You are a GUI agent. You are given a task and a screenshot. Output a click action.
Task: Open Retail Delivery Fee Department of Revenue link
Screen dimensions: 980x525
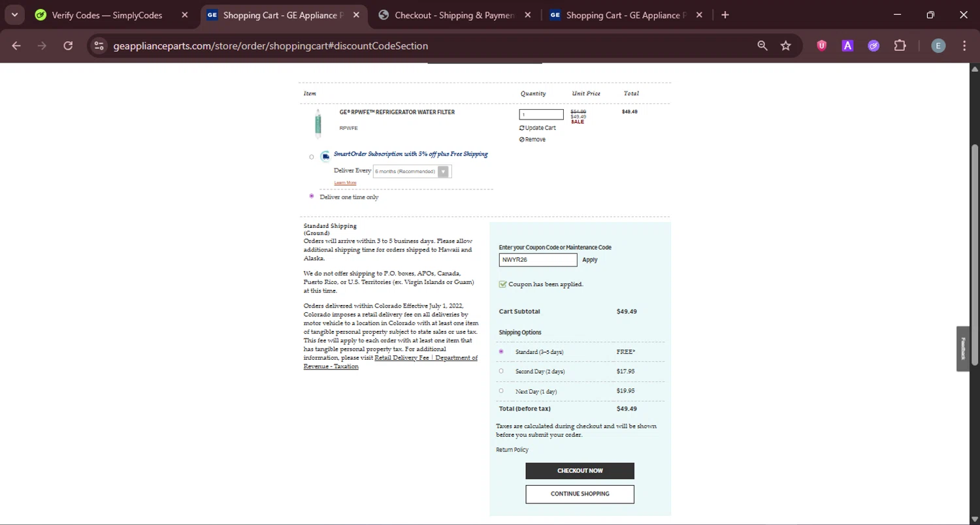[391, 362]
